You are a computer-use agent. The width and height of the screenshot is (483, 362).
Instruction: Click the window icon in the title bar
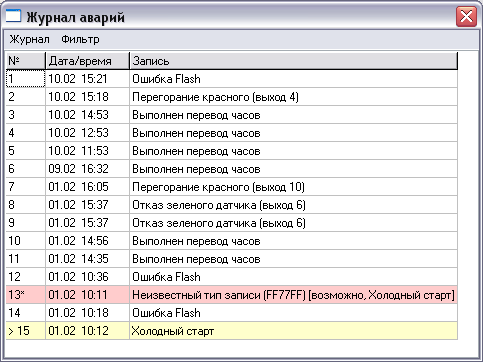(x=13, y=16)
